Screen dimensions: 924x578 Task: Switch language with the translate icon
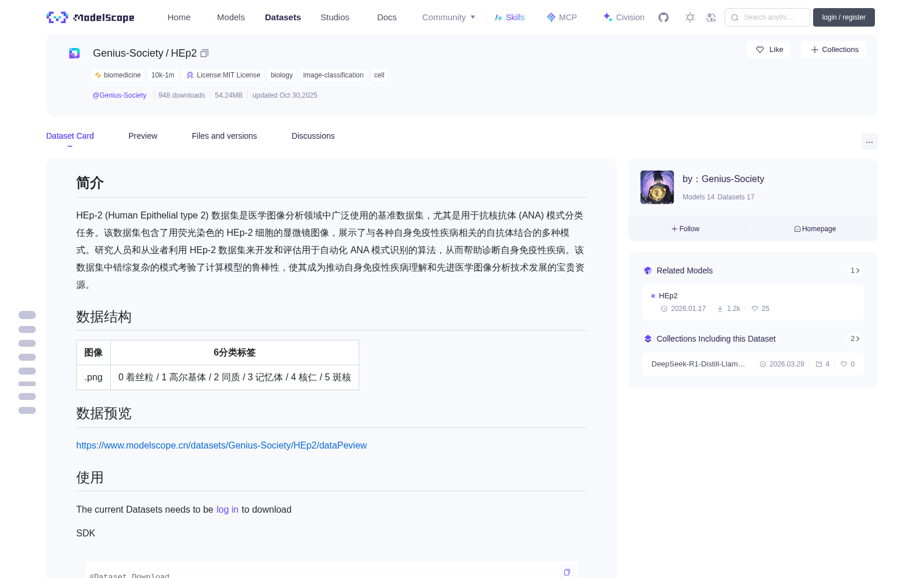tap(711, 17)
